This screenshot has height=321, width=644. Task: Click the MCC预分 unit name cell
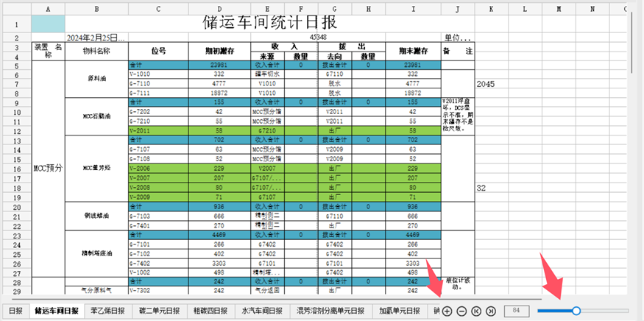tap(49, 169)
